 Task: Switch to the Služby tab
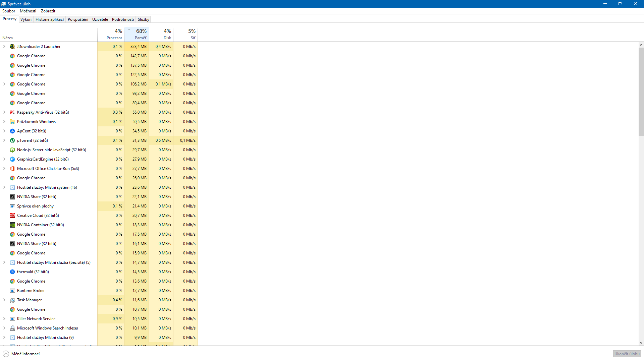click(x=143, y=19)
